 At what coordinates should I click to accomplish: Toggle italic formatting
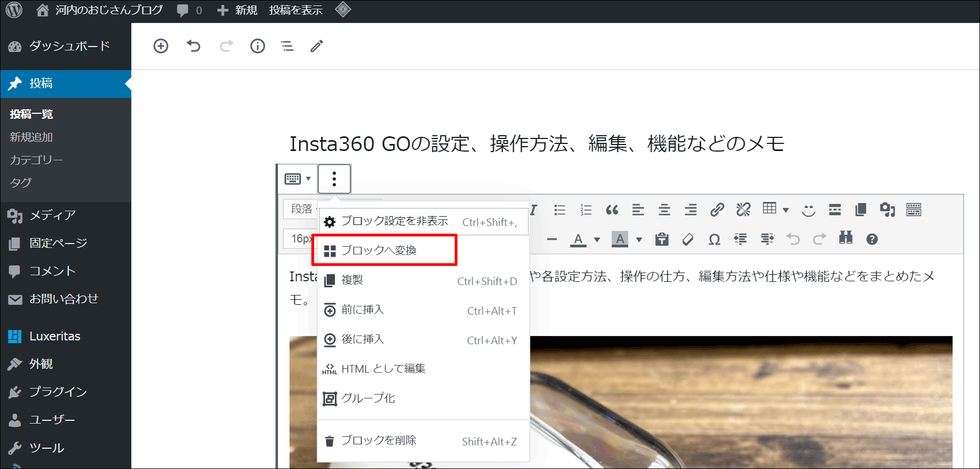[x=534, y=210]
